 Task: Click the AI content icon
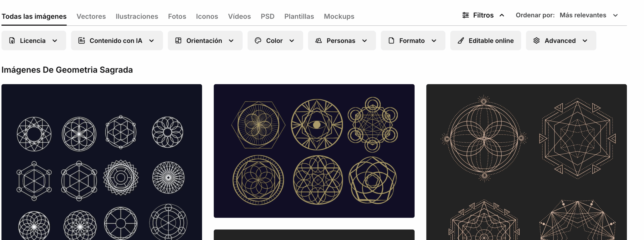click(82, 41)
